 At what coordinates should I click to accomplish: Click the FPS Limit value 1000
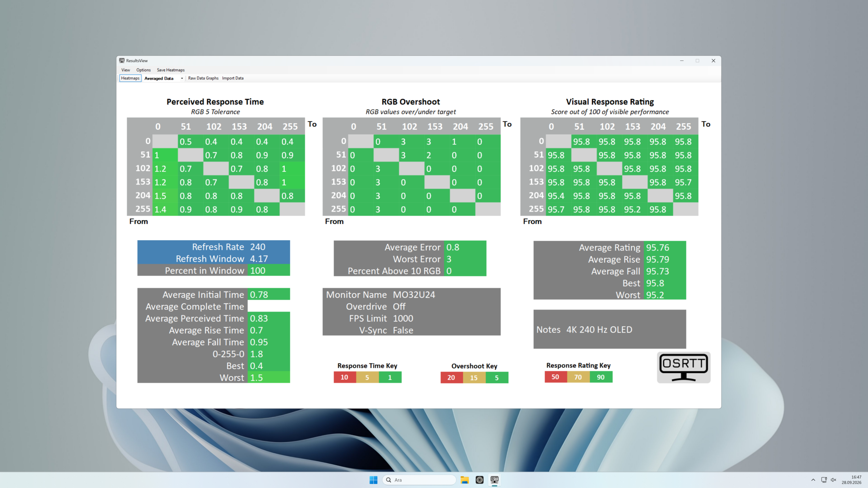coord(403,319)
